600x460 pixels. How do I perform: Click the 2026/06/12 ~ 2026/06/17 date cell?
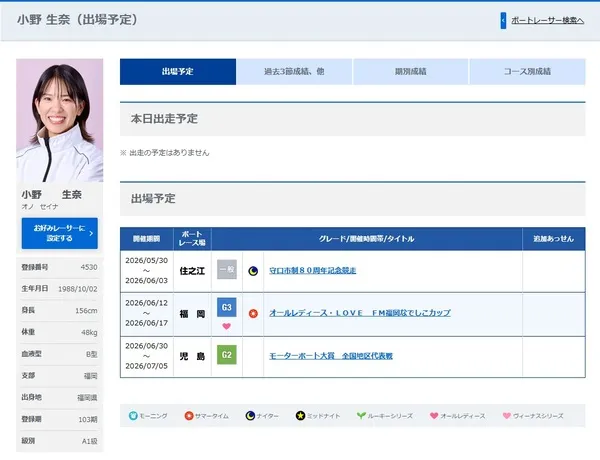point(147,313)
